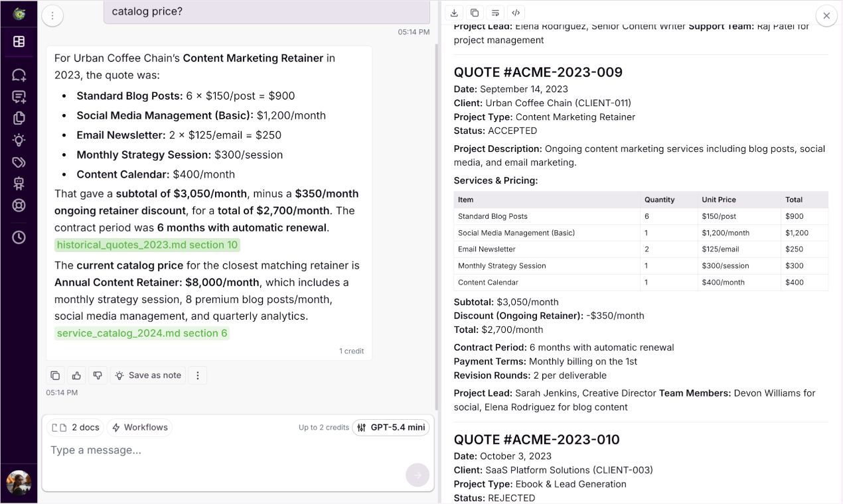843x504 pixels.
Task: Open the lifebuoy help icon in sidebar
Action: pyautogui.click(x=19, y=206)
